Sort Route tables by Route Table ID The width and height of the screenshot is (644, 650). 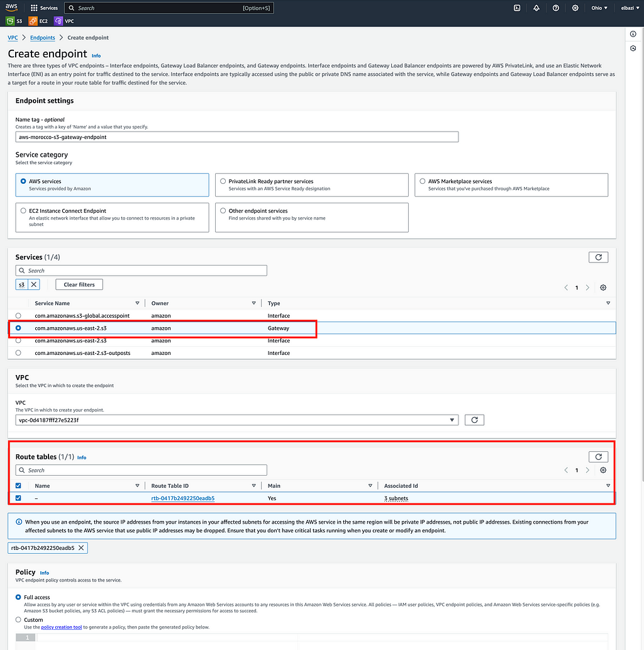253,486
